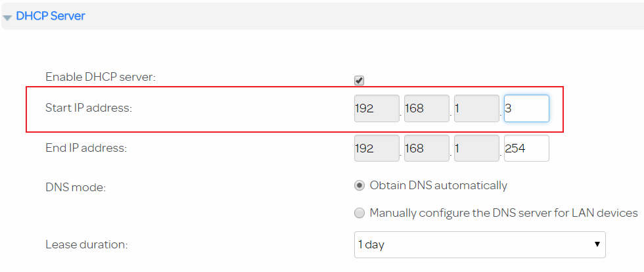
Task: Toggle the Enable DHCP server checkbox
Action: tap(359, 80)
